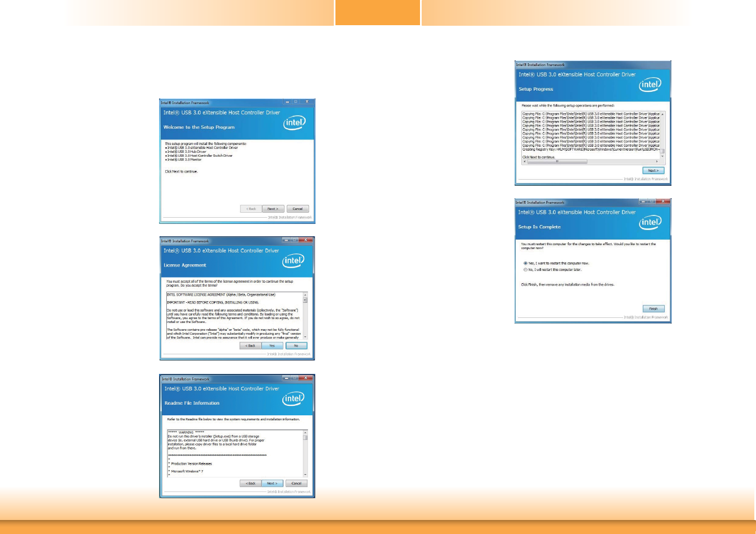Click the Intel logo in the Welcome dialog
The image size is (756, 534).
coord(295,123)
